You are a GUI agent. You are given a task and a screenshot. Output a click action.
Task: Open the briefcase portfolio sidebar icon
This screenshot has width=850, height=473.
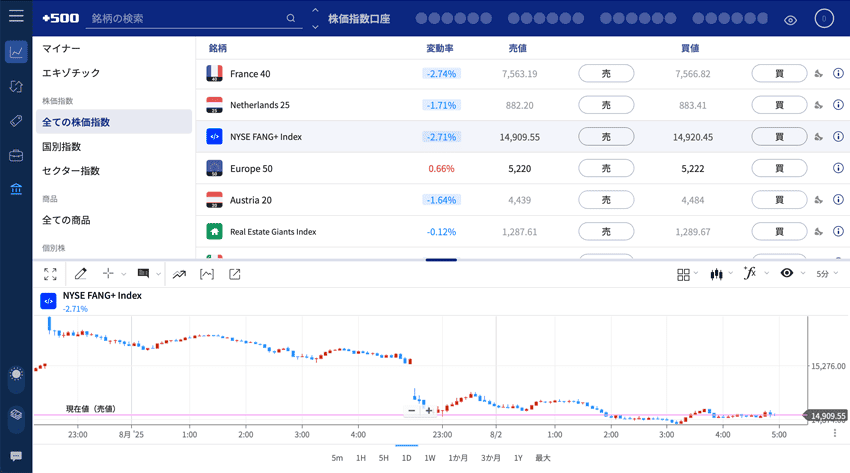(x=16, y=155)
